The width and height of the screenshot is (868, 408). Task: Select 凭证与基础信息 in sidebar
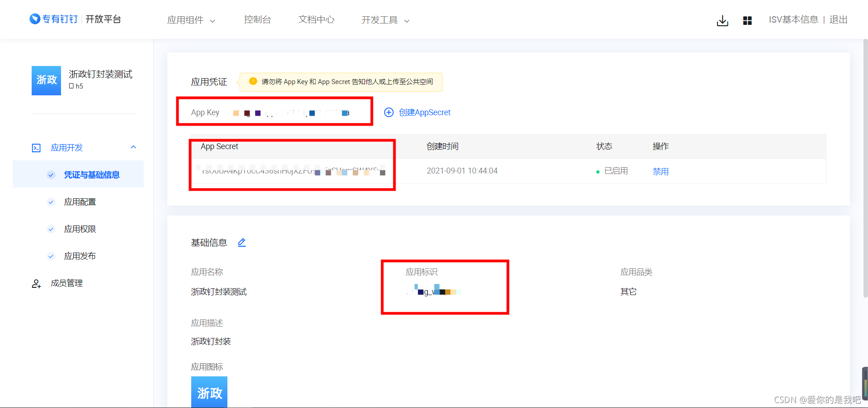[92, 175]
